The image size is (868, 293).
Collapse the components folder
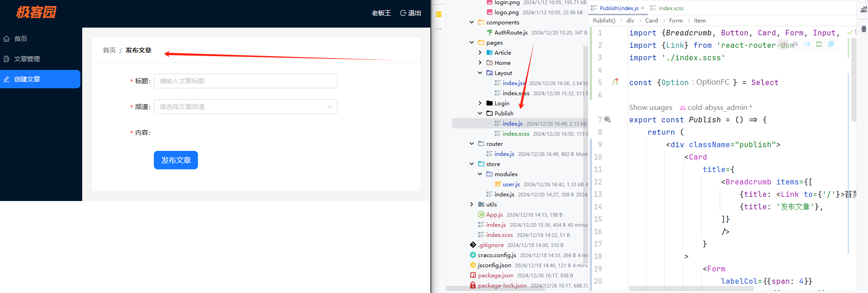coord(472,22)
